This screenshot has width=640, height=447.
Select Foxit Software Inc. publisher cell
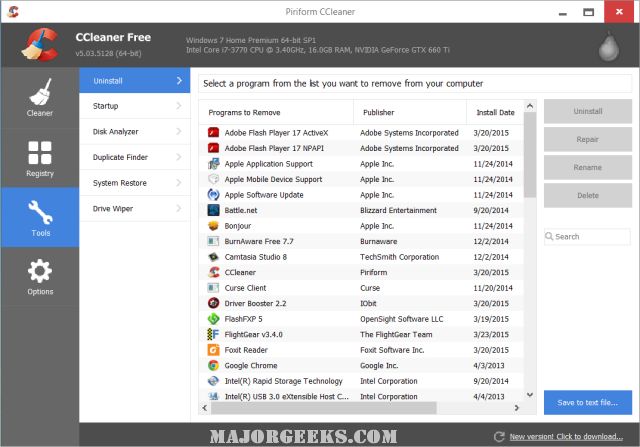(x=392, y=350)
